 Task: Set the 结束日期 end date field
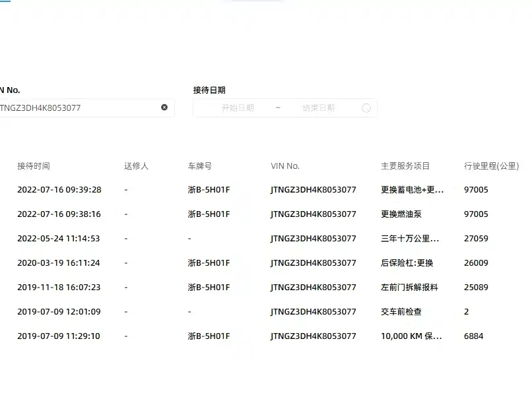point(319,108)
